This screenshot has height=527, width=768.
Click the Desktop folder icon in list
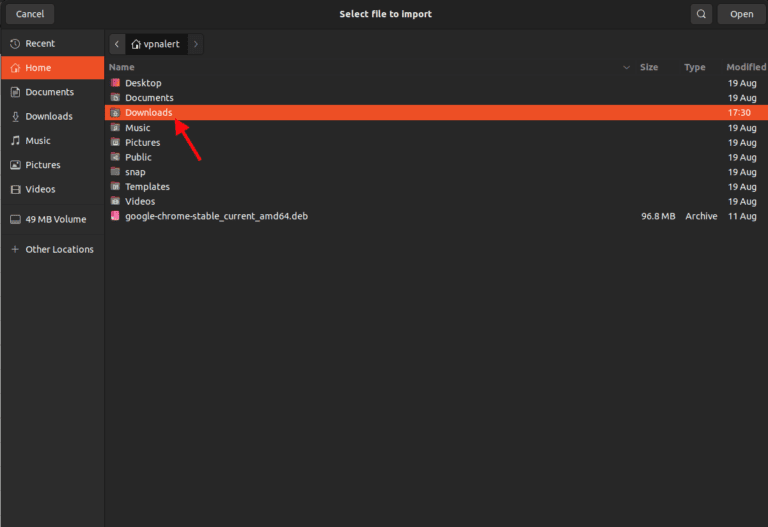(115, 83)
